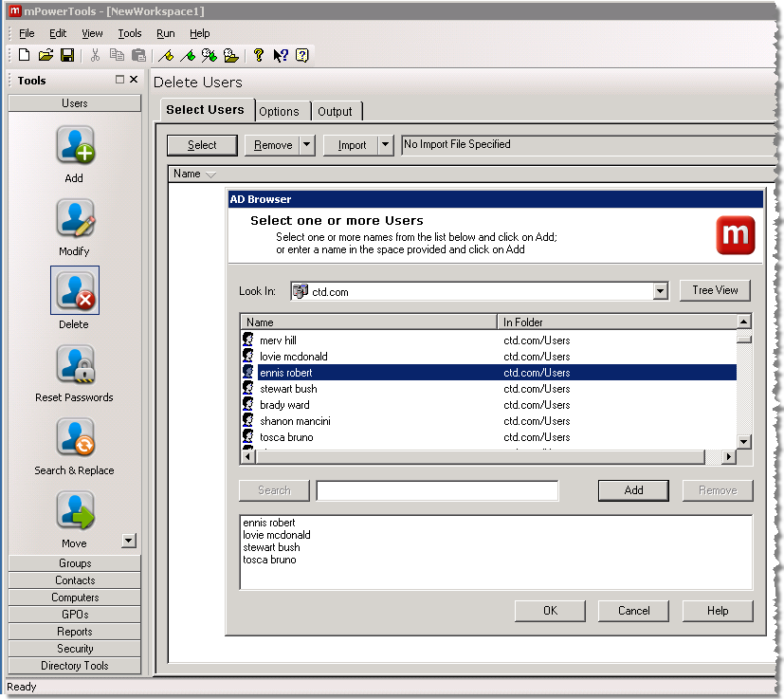Click the user icon beside brady ward
Viewport: 784px width, 699px height.
point(248,404)
